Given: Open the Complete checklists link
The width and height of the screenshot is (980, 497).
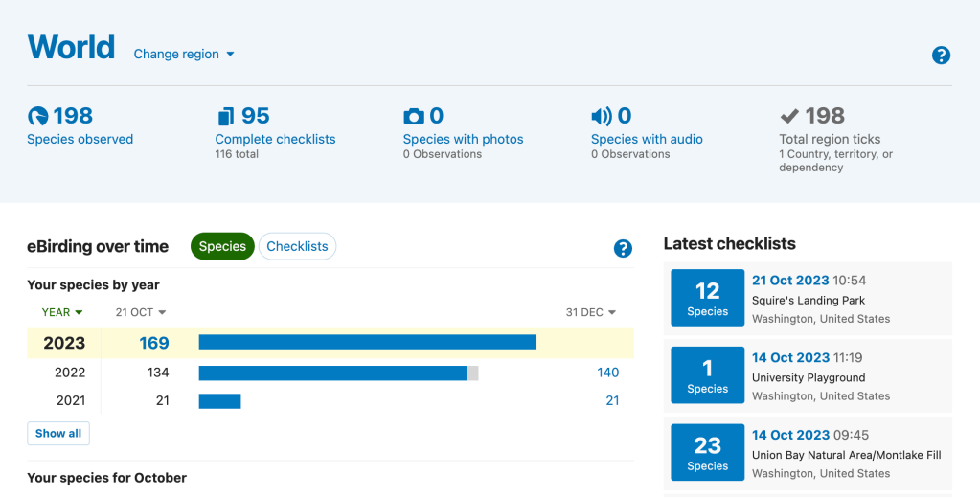Looking at the screenshot, I should [275, 139].
